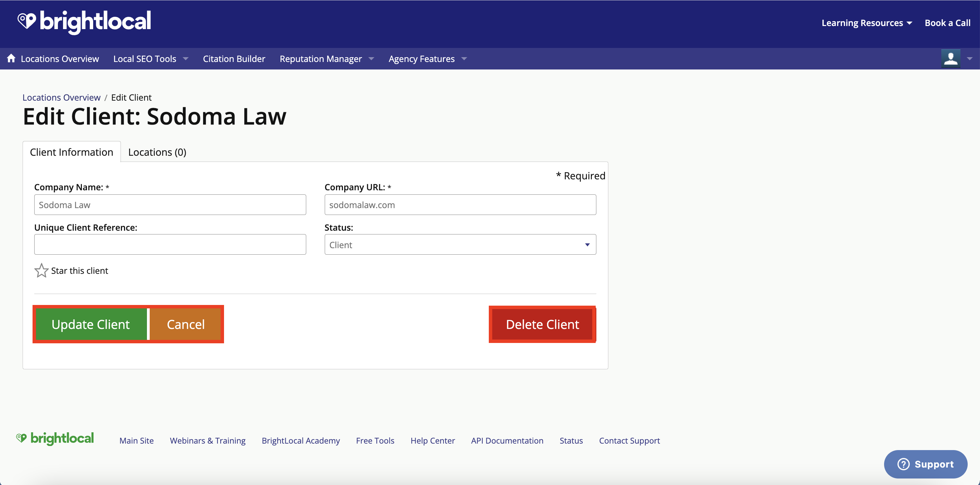Open BrightLocal Academy footer link
The width and height of the screenshot is (980, 485).
pyautogui.click(x=300, y=441)
